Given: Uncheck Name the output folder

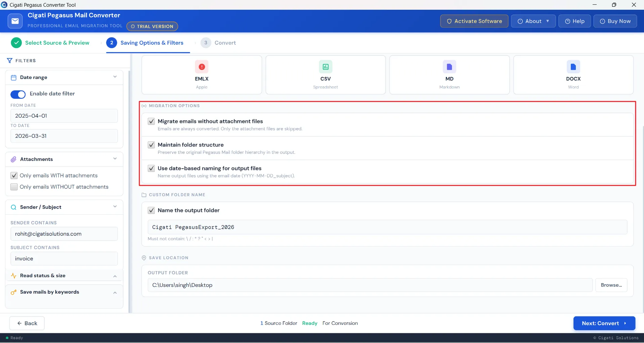Looking at the screenshot, I should [x=151, y=210].
